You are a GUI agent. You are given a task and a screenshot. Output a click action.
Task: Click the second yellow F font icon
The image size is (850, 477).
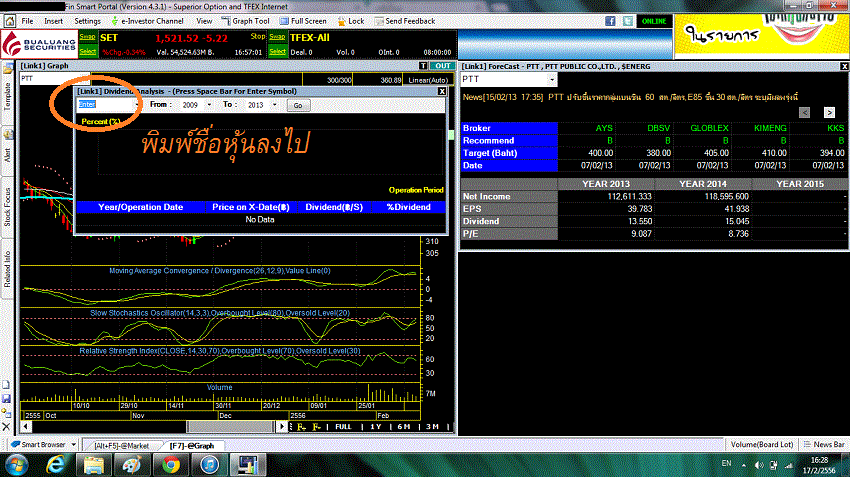coord(317,427)
